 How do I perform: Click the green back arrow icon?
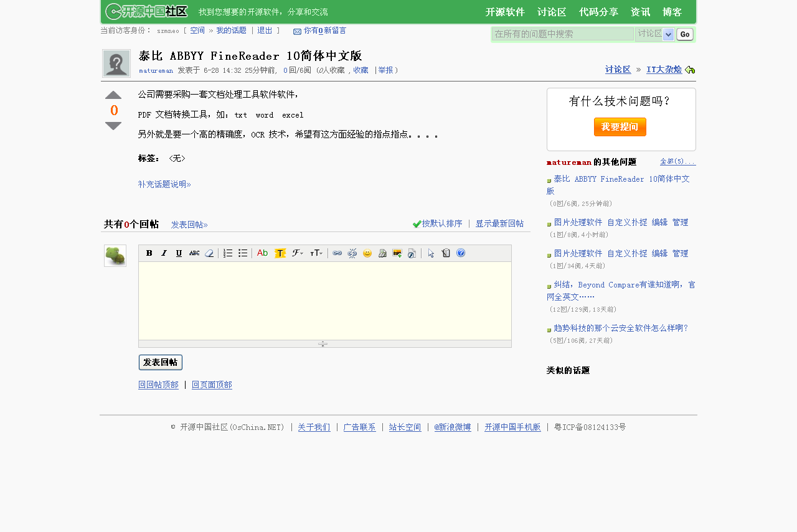[x=690, y=70]
